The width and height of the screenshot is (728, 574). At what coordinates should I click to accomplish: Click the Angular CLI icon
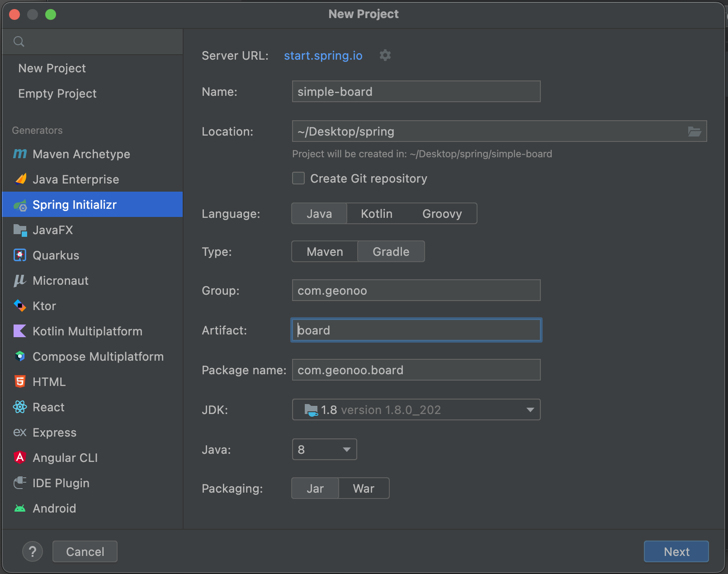point(20,458)
